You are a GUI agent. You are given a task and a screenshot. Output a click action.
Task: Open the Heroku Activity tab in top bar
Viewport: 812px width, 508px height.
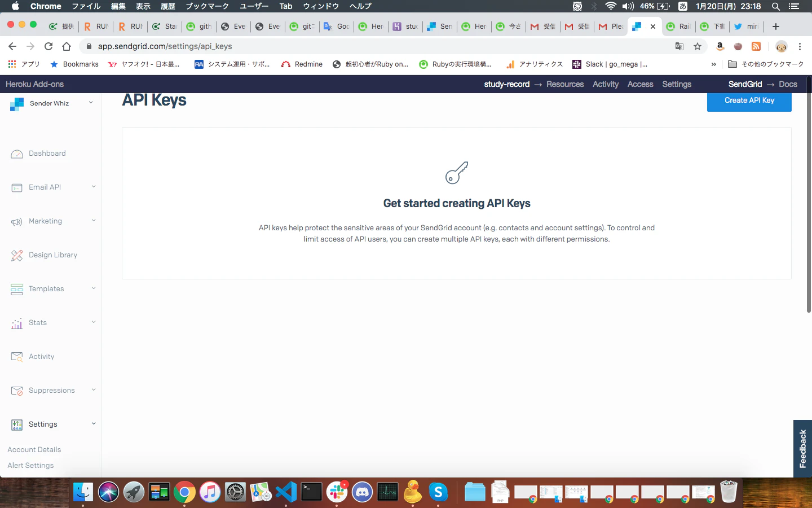pos(606,84)
